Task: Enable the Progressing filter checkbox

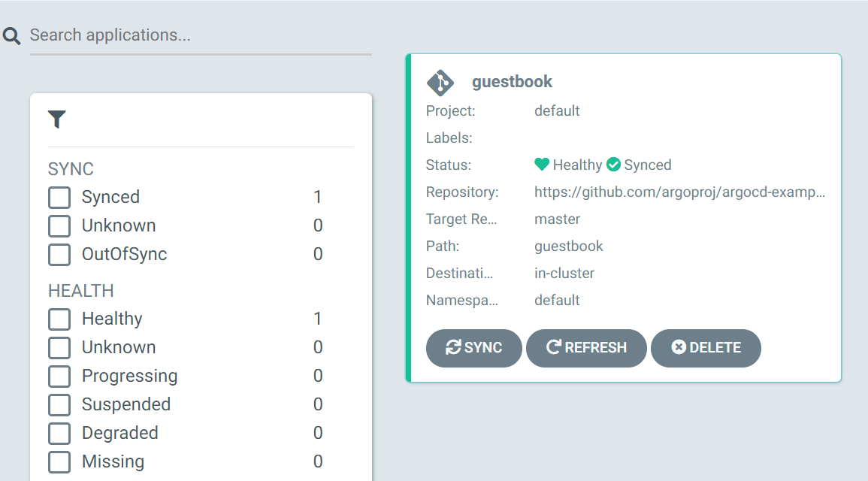Action: (x=59, y=377)
